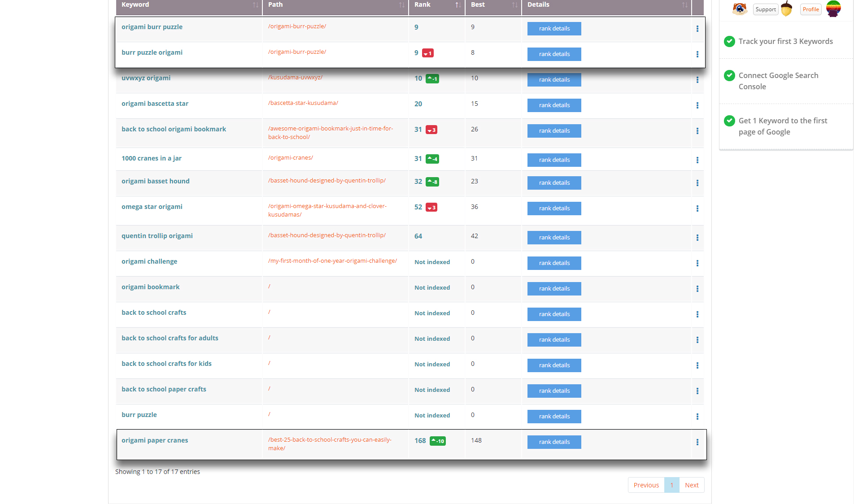Click Not indexed for origami bookmark
Screen dimensions: 854x504
[x=432, y=288]
